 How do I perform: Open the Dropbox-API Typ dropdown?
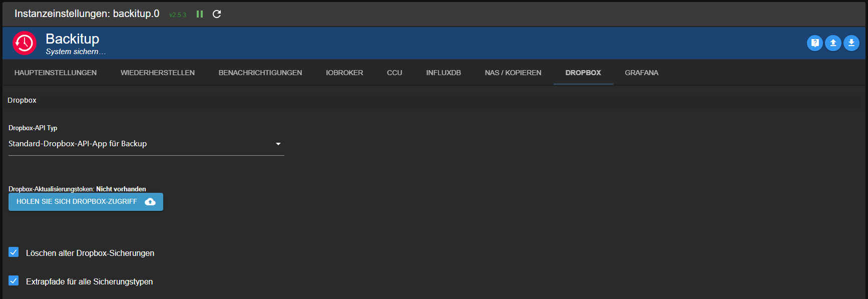[146, 144]
